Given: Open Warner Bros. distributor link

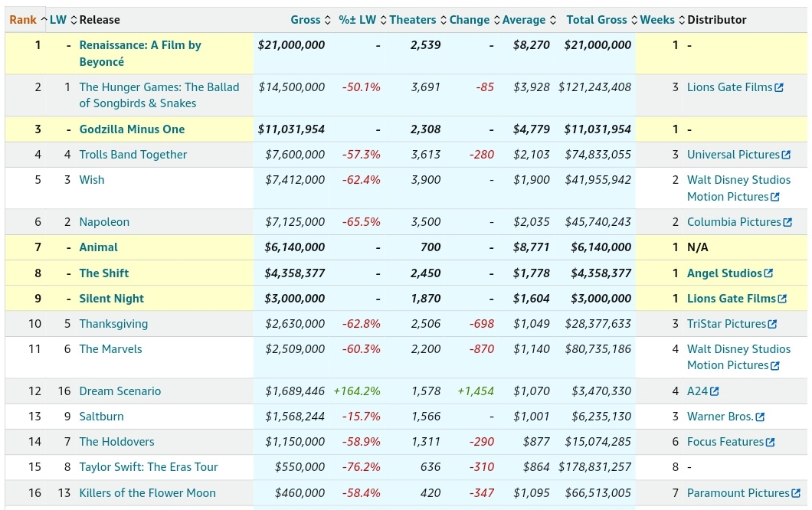Looking at the screenshot, I should tap(720, 417).
